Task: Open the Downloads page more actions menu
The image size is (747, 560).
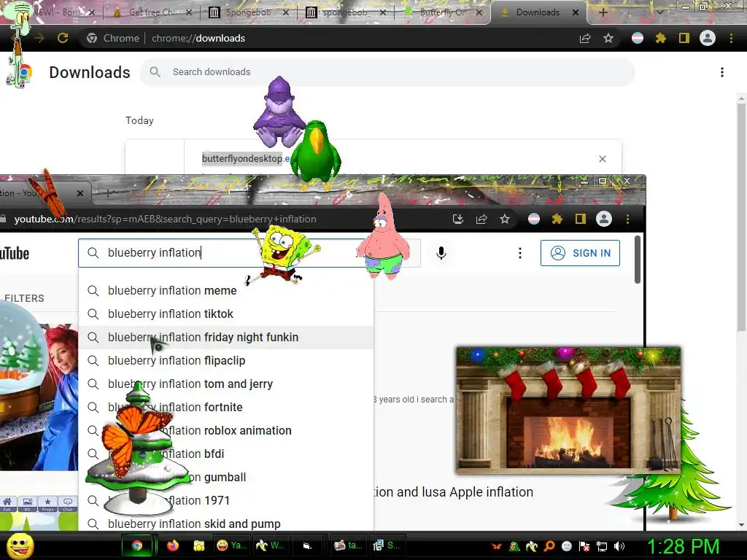Action: (722, 72)
